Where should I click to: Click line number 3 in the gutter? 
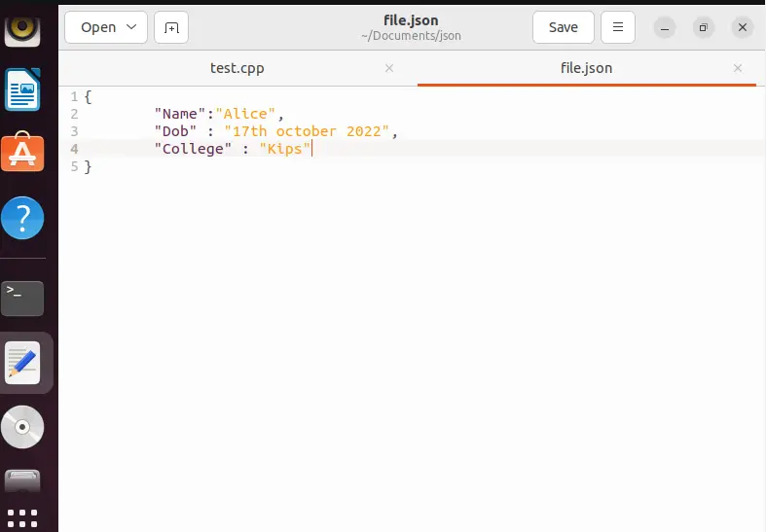[x=74, y=131]
